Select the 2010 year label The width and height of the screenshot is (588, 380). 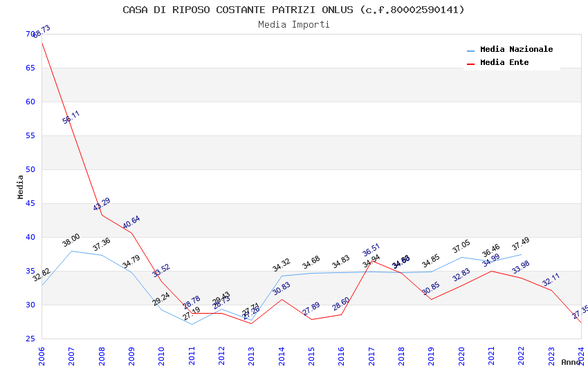click(162, 356)
